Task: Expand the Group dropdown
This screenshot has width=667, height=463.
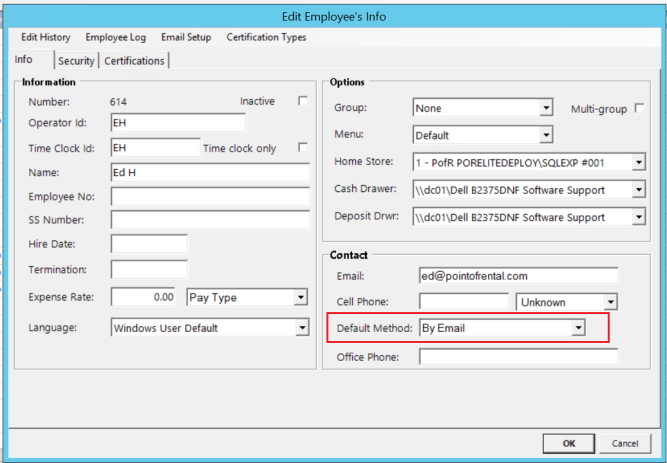Action: [x=546, y=108]
